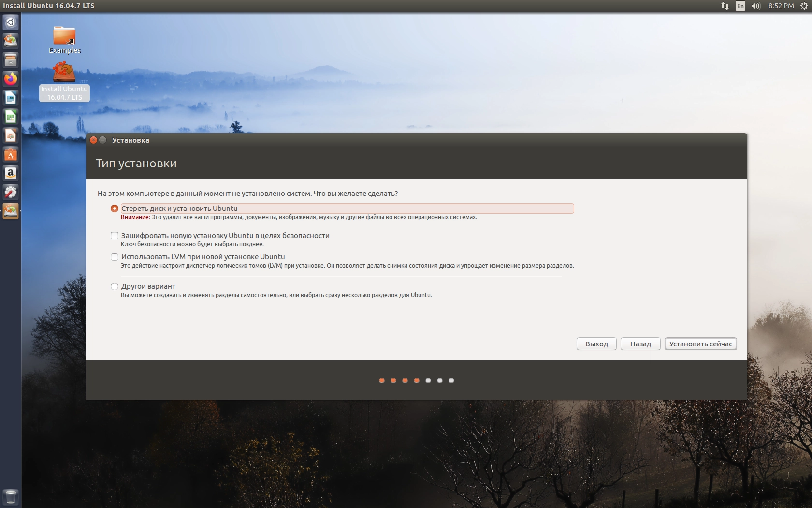
Task: Click the question 'Что вы желаете сделать?' text
Action: tap(356, 194)
